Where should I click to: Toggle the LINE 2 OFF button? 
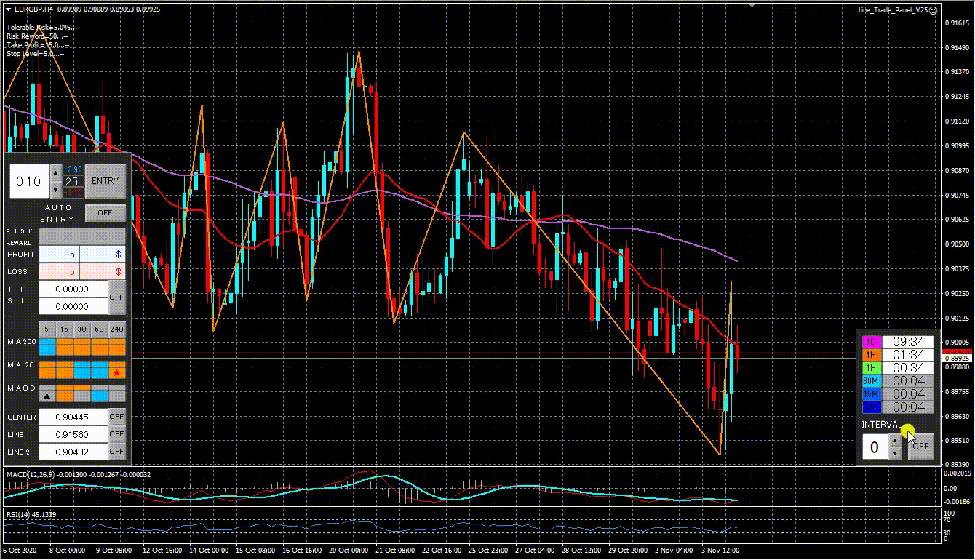point(116,452)
